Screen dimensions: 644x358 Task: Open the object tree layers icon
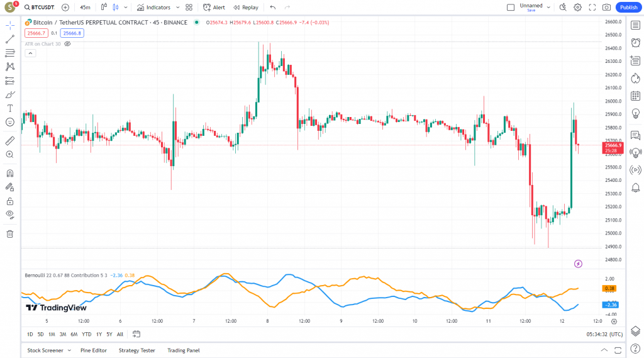point(635,332)
